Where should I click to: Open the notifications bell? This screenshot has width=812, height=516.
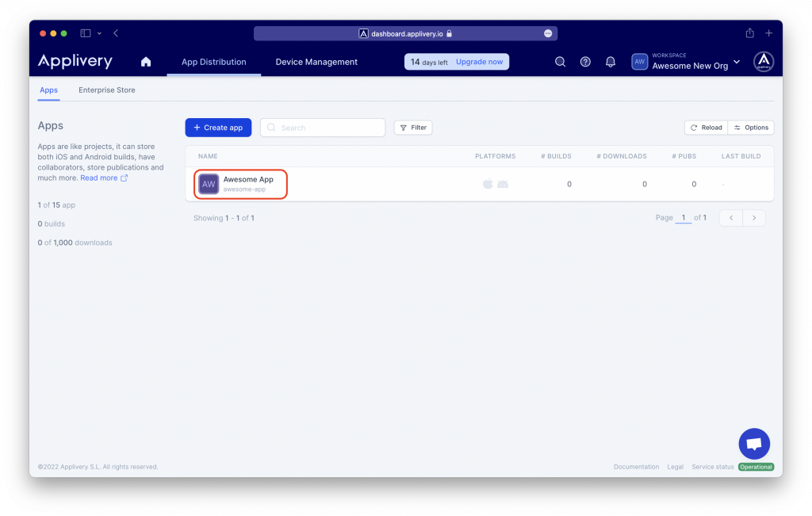(611, 62)
